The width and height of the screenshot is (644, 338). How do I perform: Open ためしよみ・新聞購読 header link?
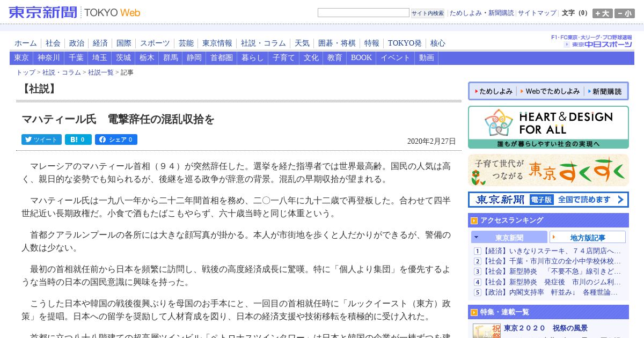point(481,13)
